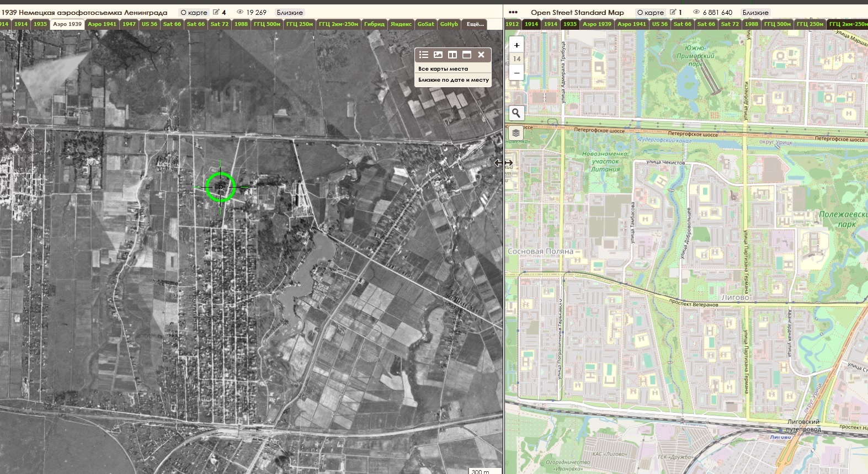Screen dimensions: 868x474
Task: Click the split-view divider arrows handle
Action: click(x=503, y=163)
